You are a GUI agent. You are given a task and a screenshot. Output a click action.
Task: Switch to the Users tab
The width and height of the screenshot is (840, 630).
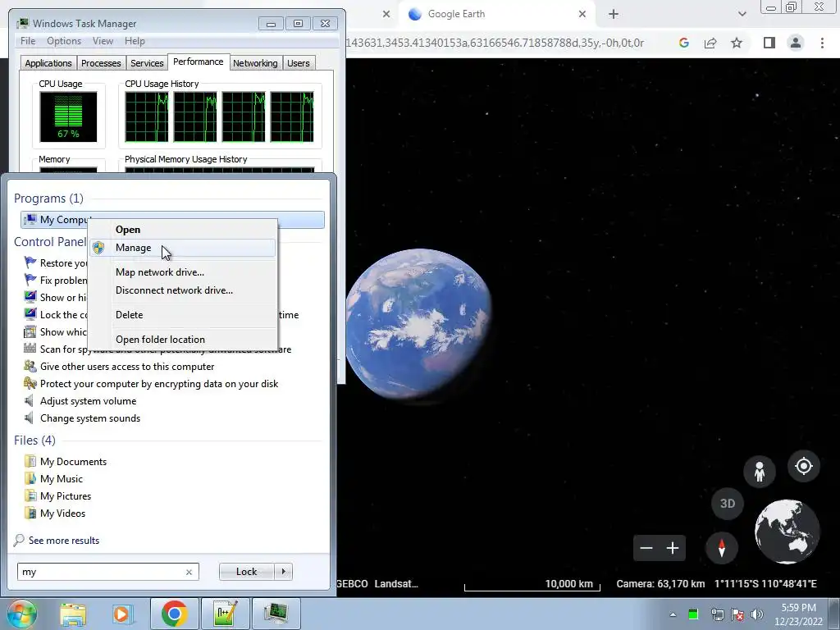[x=299, y=63]
